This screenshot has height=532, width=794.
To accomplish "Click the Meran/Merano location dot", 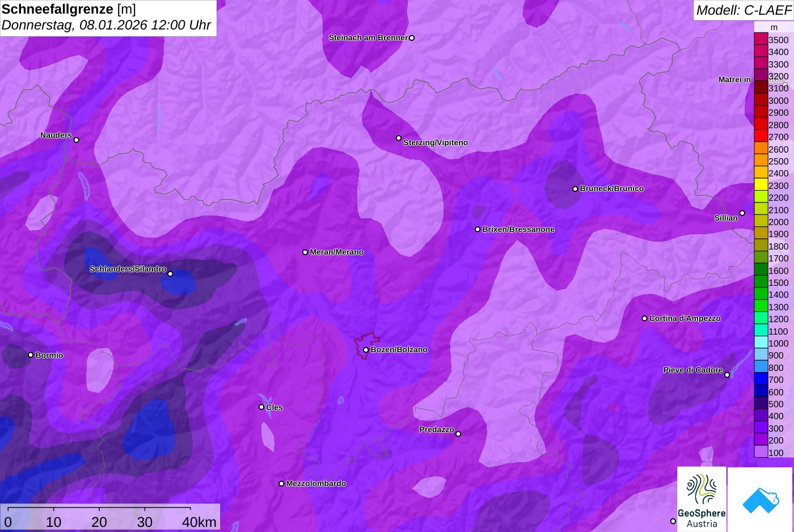I will tap(305, 252).
